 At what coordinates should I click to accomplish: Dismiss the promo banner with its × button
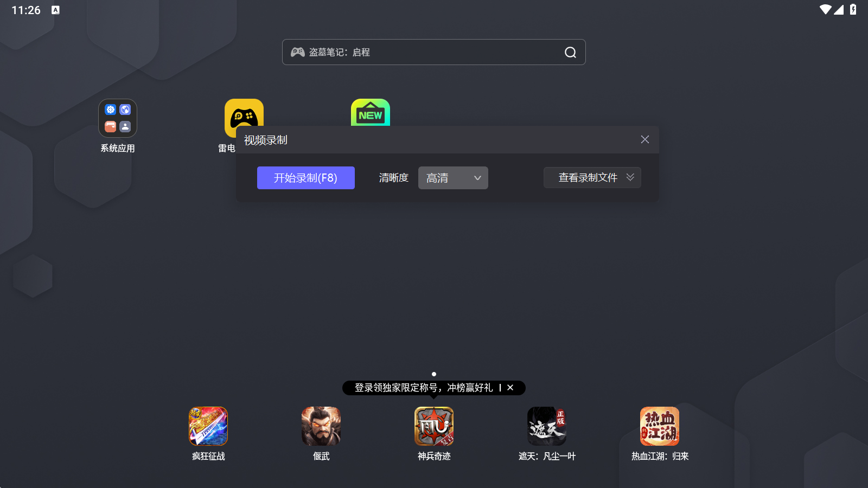tap(510, 388)
